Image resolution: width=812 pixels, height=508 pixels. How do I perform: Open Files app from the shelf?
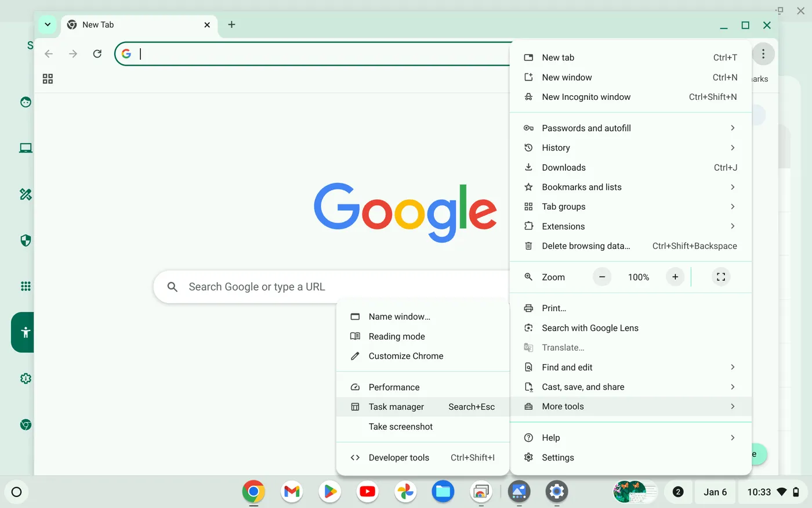(x=443, y=492)
